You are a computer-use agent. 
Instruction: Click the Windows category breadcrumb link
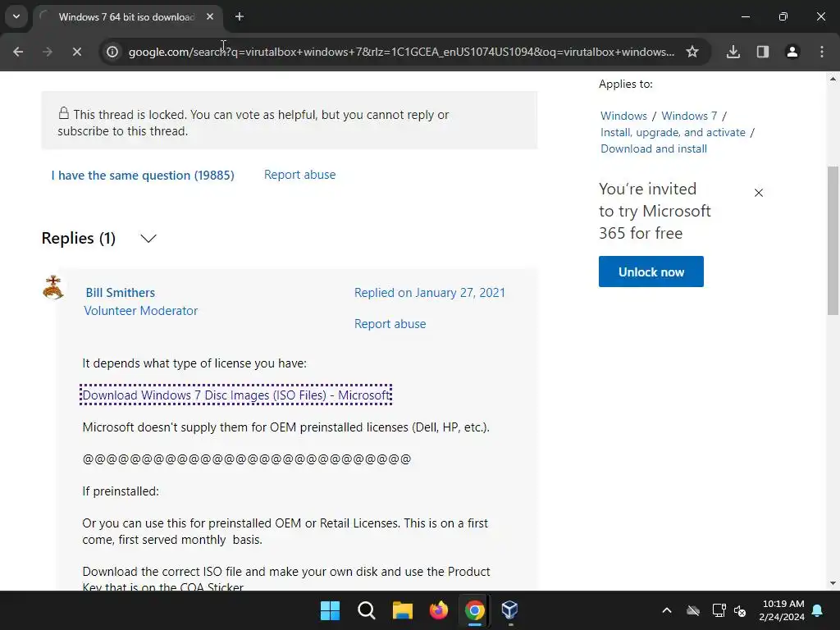point(623,116)
